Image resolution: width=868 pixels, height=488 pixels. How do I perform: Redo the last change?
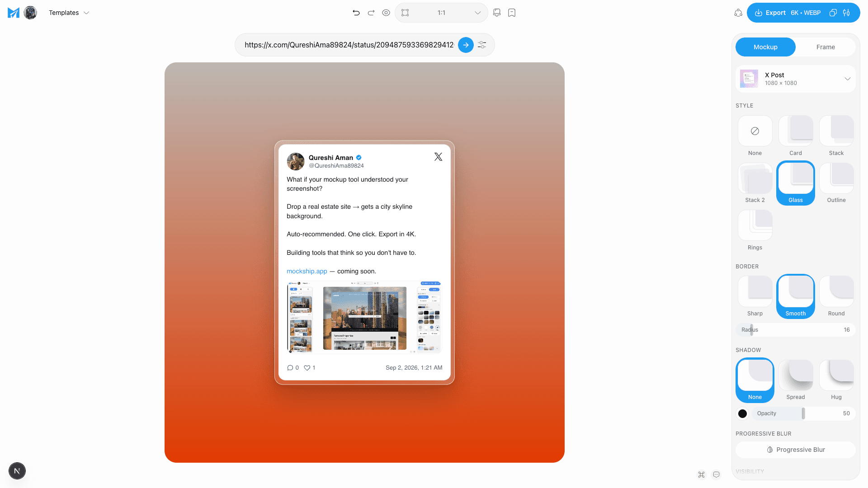pos(371,13)
